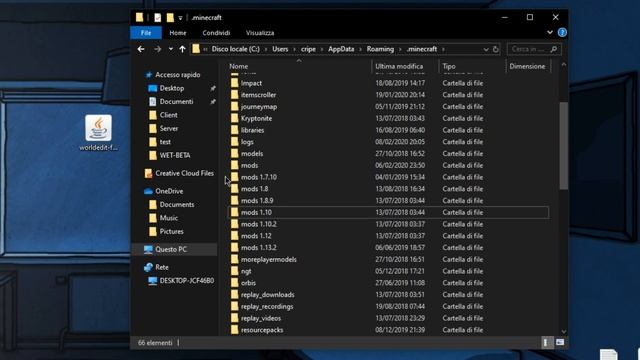This screenshot has height=360, width=640.
Task: Switch to the Home ribbon tab
Action: [x=178, y=33]
